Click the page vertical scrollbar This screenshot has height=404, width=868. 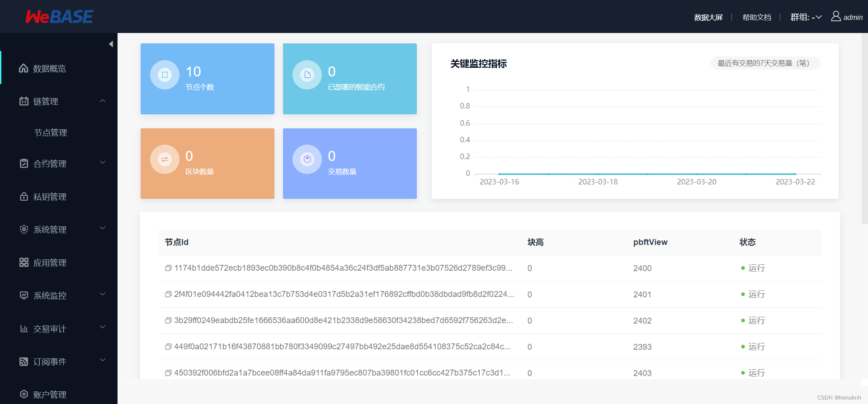864,129
